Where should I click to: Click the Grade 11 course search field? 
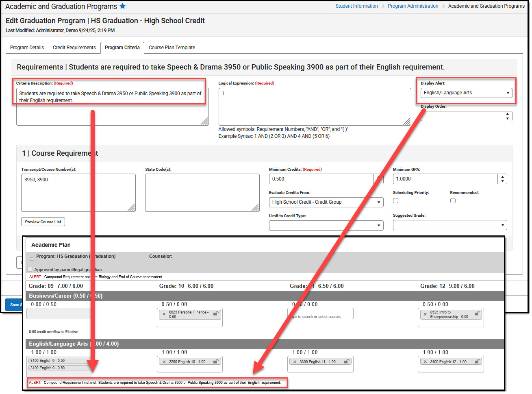[320, 313]
